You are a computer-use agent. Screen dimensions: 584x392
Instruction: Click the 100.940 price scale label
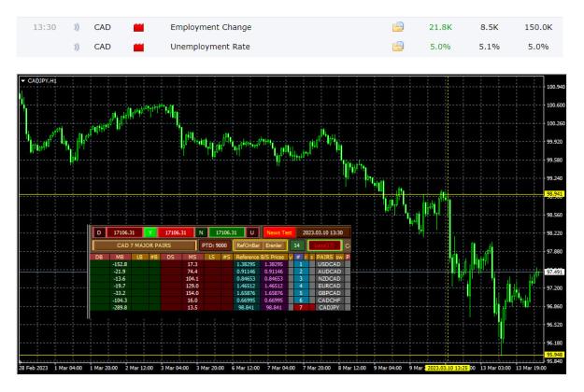point(555,87)
